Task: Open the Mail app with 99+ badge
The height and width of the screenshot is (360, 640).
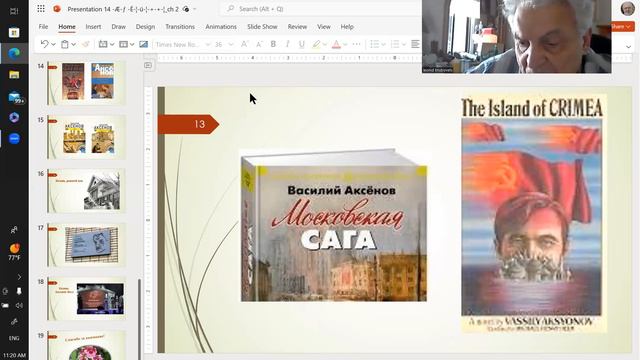Action: click(15, 97)
